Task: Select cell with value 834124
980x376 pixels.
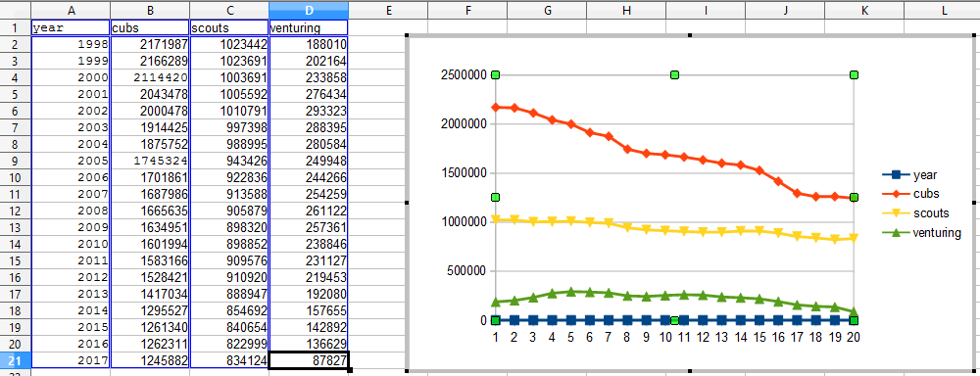Action: [229, 360]
